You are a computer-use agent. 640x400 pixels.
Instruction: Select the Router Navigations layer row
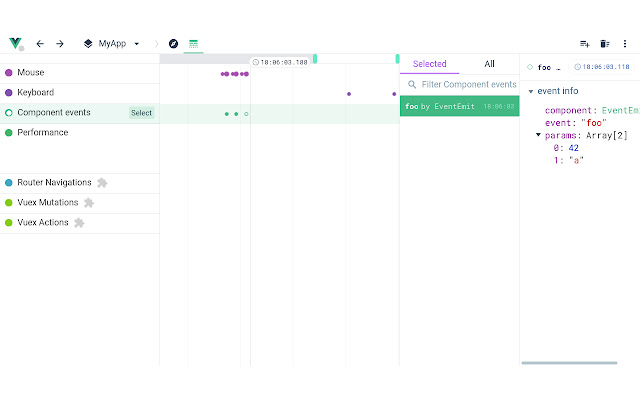point(80,183)
